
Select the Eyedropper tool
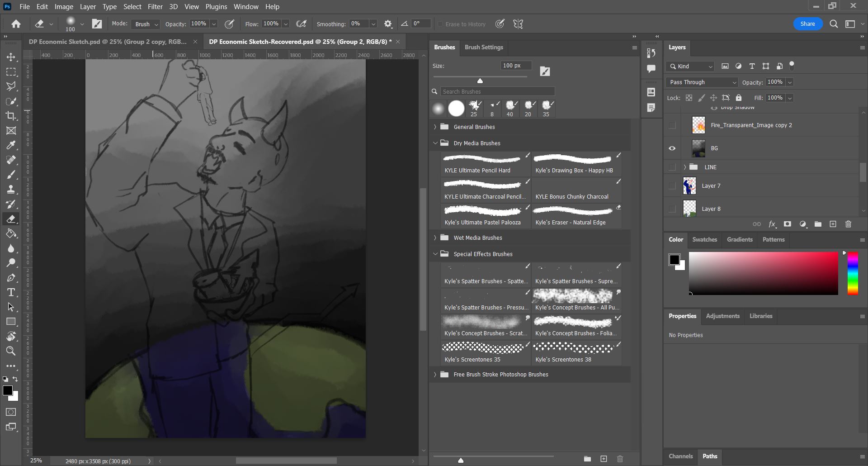[x=11, y=145]
